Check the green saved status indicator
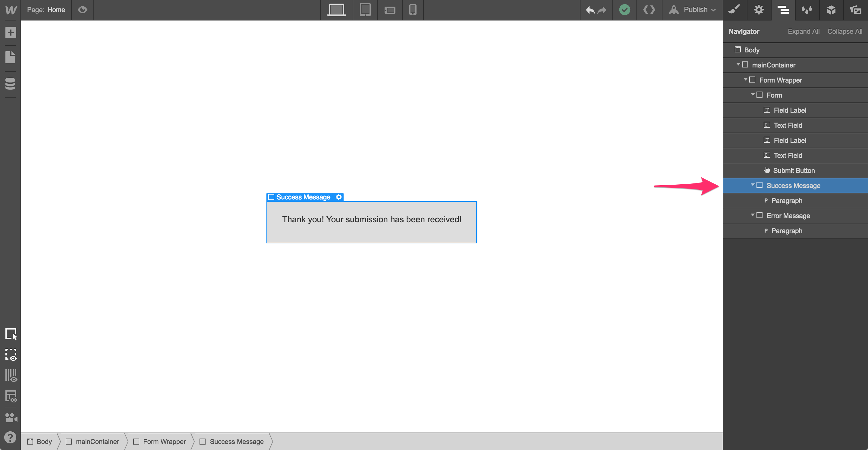The height and width of the screenshot is (450, 868). pyautogui.click(x=624, y=10)
